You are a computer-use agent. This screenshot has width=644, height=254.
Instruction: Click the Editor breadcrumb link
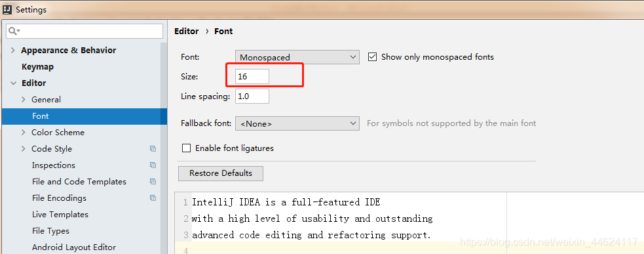point(187,32)
